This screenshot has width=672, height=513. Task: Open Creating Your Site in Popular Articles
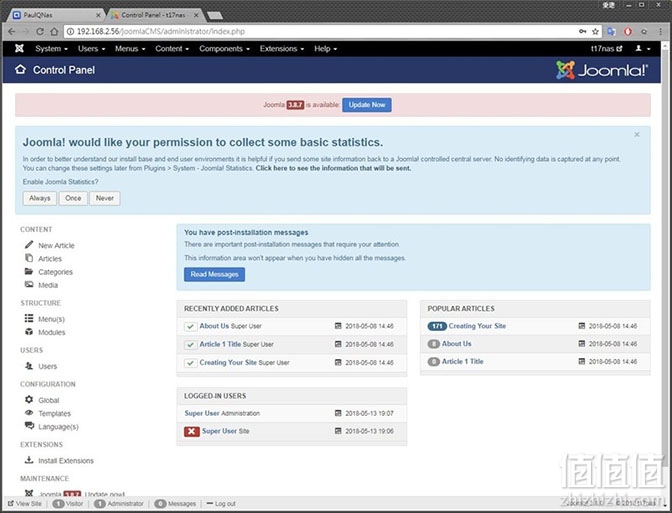tap(477, 326)
